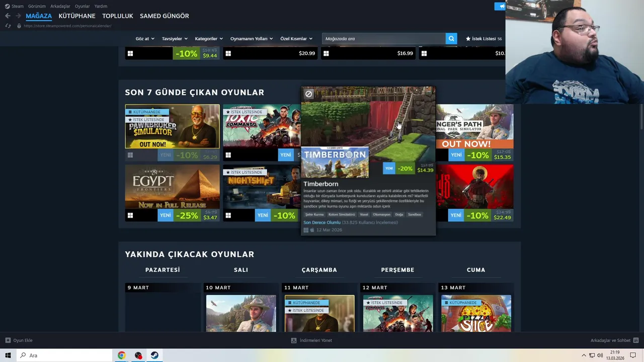The image size is (644, 362).
Task: Click the Timberborn logo capsule image
Action: point(335,162)
